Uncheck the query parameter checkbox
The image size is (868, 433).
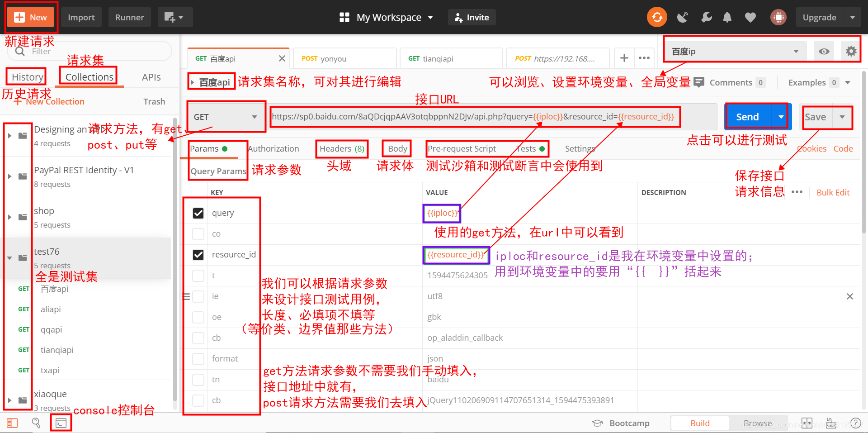coord(198,213)
